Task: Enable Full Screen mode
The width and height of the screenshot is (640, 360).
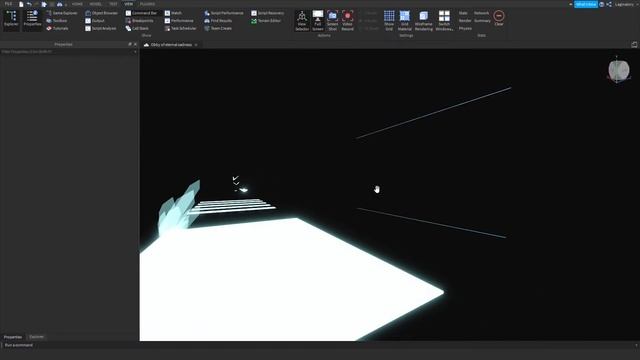Action: coord(318,21)
